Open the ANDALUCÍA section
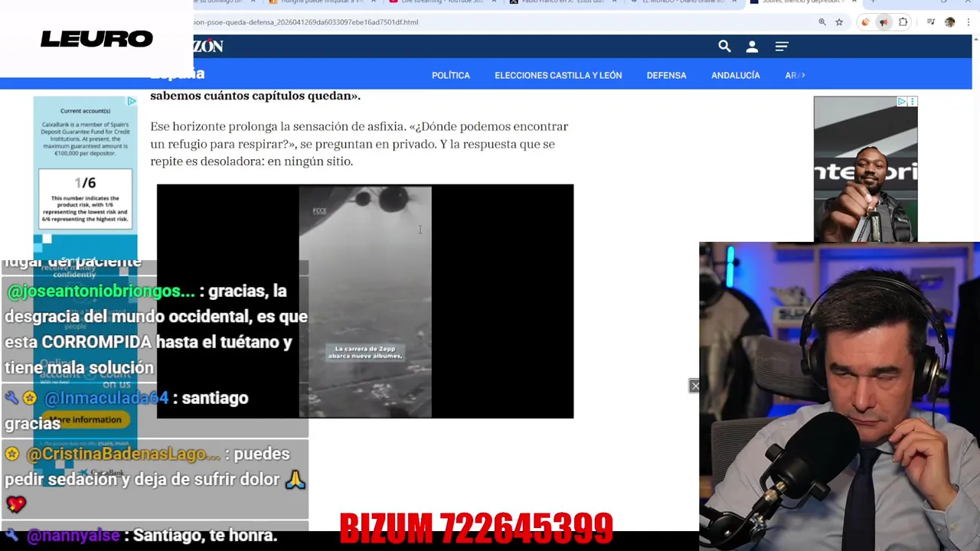980x551 pixels. click(x=735, y=75)
